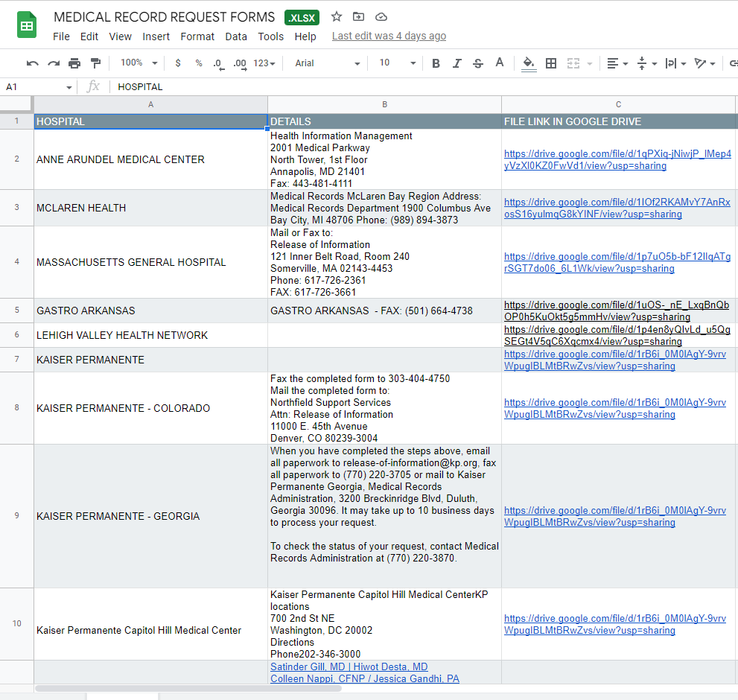
Task: Toggle italic formatting
Action: (x=457, y=63)
